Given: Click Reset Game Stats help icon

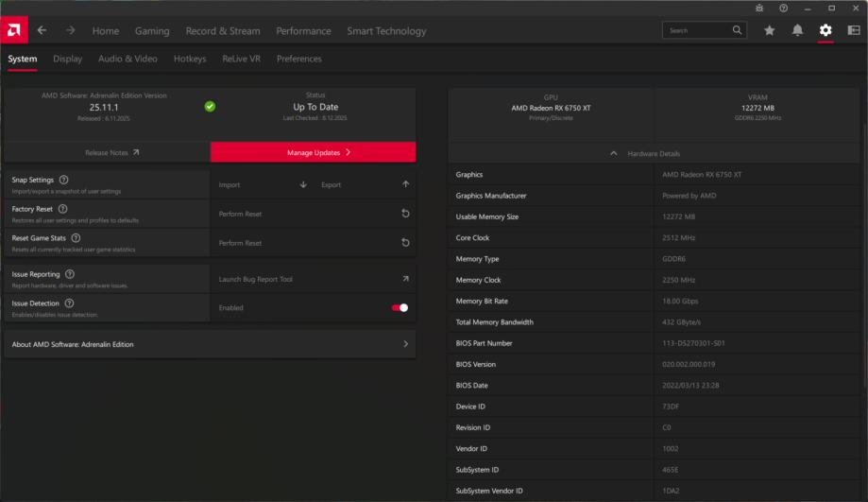Looking at the screenshot, I should 76,237.
